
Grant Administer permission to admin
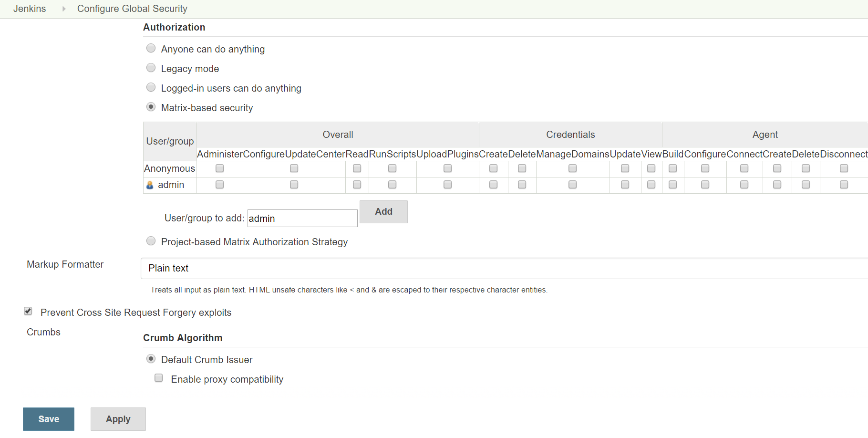pos(220,185)
